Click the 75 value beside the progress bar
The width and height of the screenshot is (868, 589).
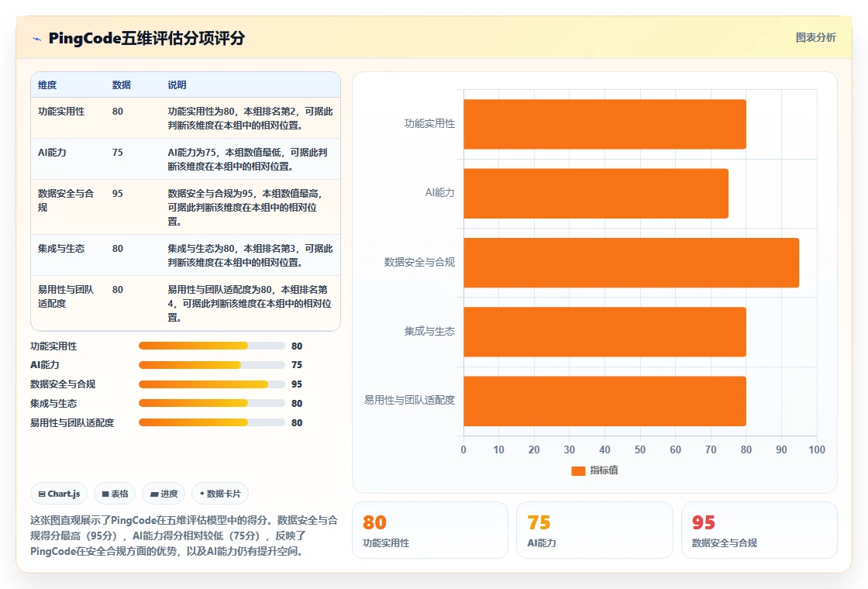click(297, 365)
